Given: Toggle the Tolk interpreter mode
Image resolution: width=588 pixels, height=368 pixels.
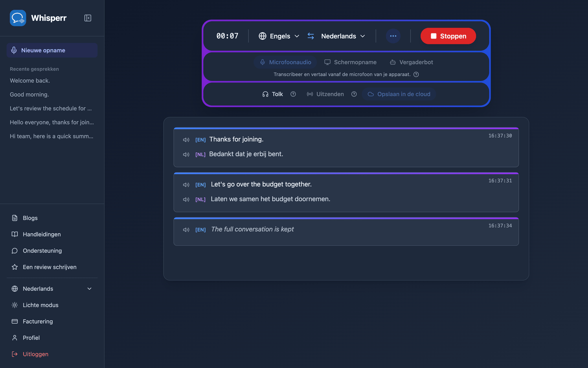Looking at the screenshot, I should (x=273, y=94).
